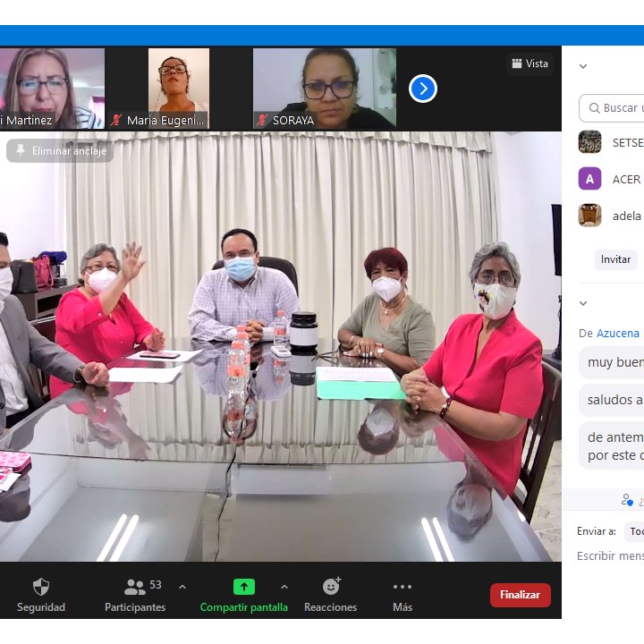Expand options arrow next to Compartir pantalla
Screen dimensions: 644x644
click(284, 587)
